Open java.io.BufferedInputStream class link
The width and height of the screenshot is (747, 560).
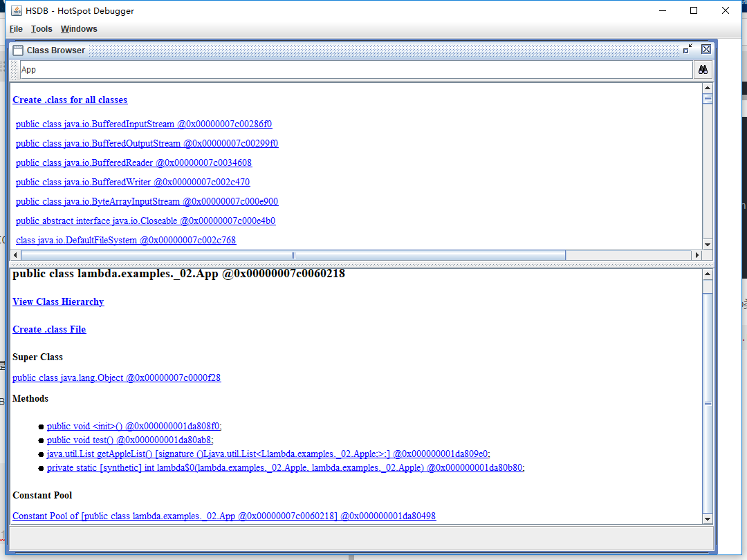tap(144, 124)
